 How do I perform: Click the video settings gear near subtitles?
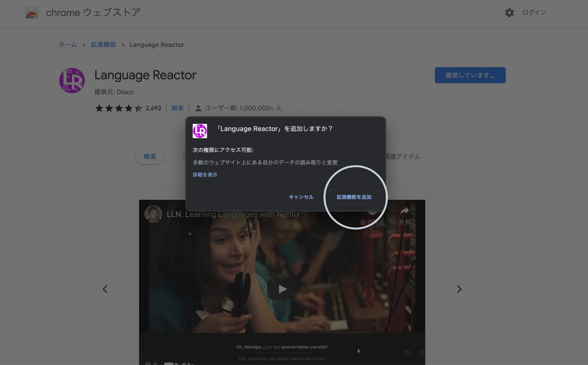coord(421,352)
